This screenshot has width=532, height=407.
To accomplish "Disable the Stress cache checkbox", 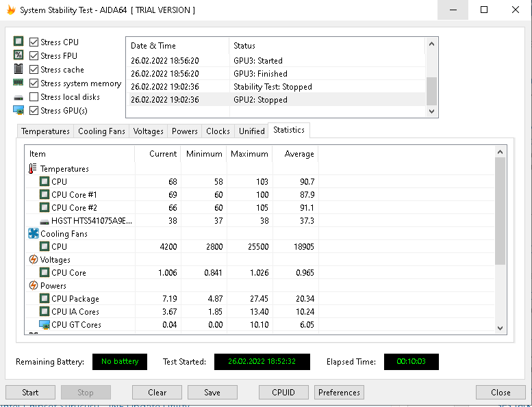I will [x=34, y=70].
